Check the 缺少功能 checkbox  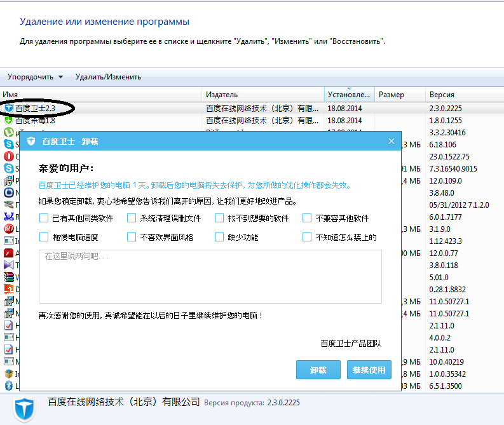[219, 237]
